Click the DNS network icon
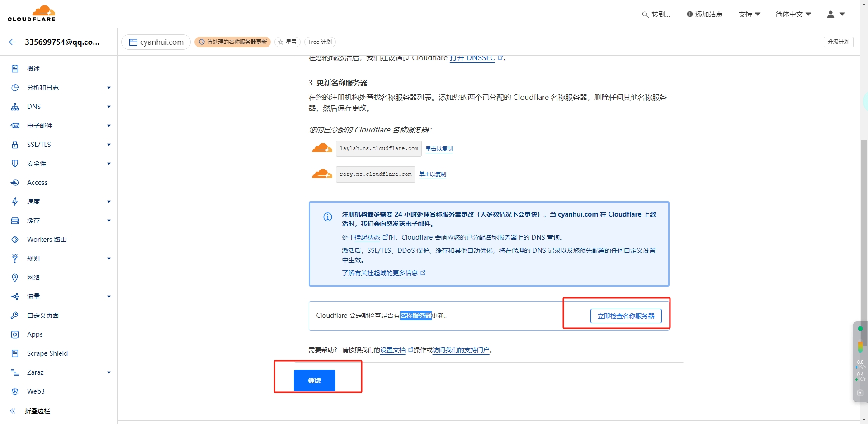 15,107
